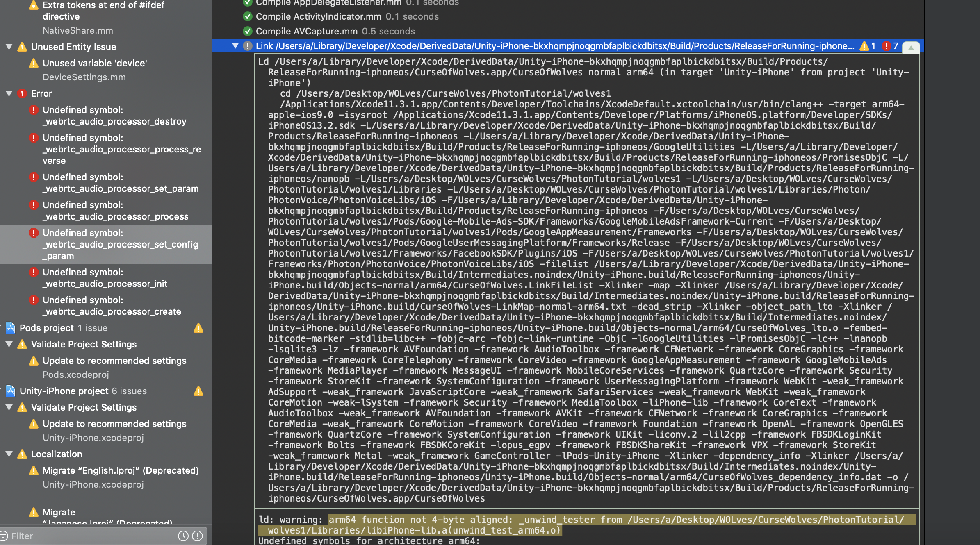Select Undefined symbol _webrtc_audio_processor_init error
This screenshot has width=980, height=545.
coord(106,278)
